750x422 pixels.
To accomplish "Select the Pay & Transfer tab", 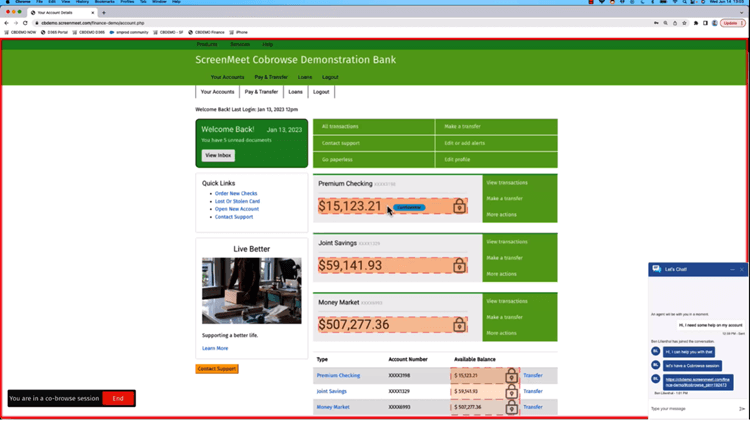I will pos(261,92).
